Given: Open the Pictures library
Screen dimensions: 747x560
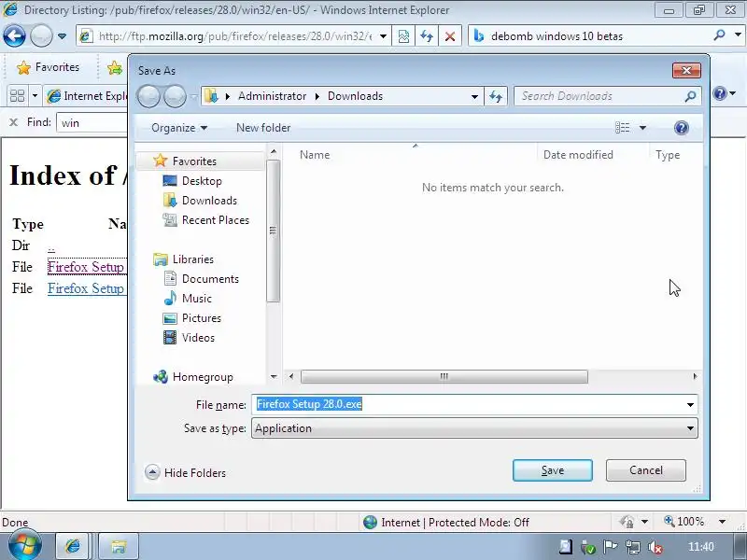Looking at the screenshot, I should pyautogui.click(x=202, y=318).
